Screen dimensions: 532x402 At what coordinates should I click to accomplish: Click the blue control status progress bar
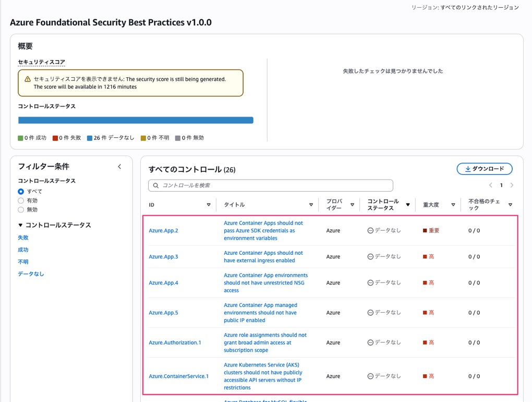pos(136,120)
